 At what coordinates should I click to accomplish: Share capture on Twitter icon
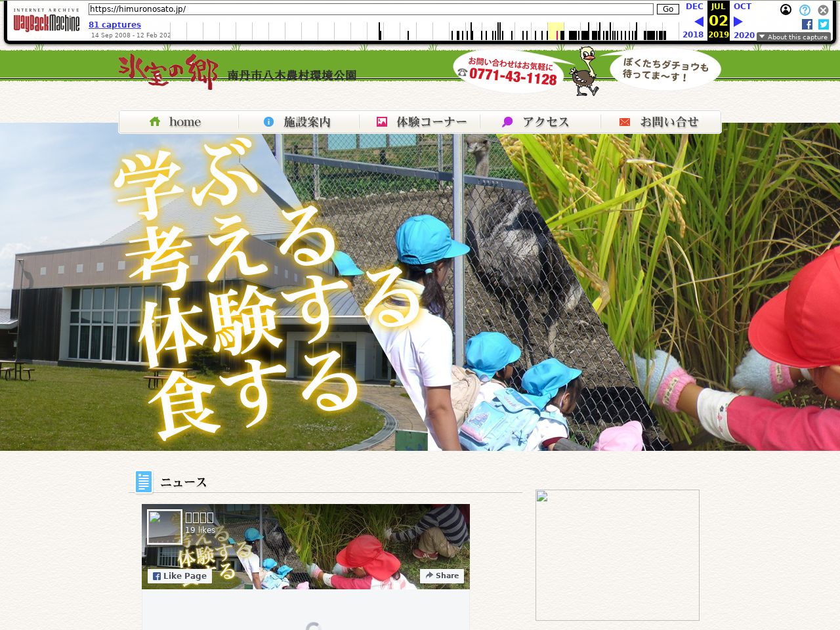(824, 24)
